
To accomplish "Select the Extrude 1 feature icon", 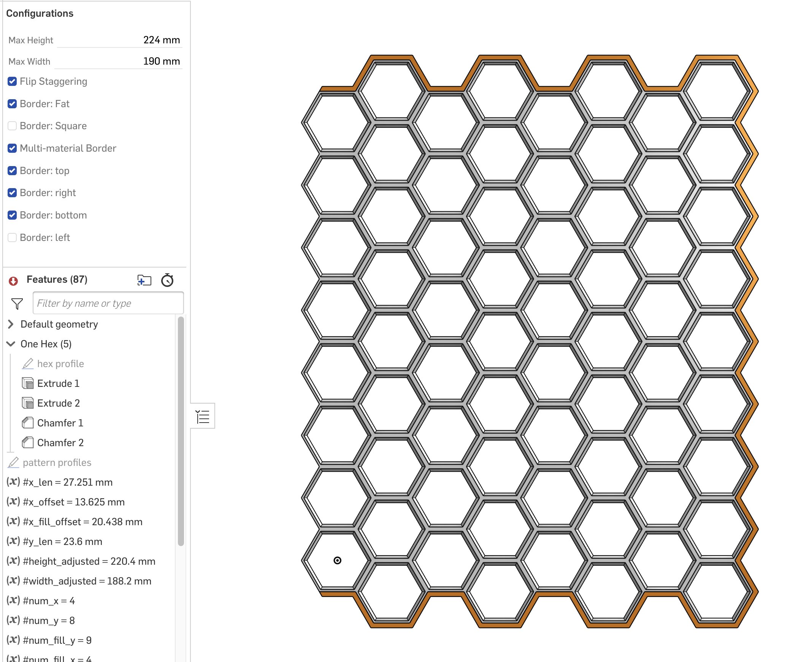I will click(28, 383).
